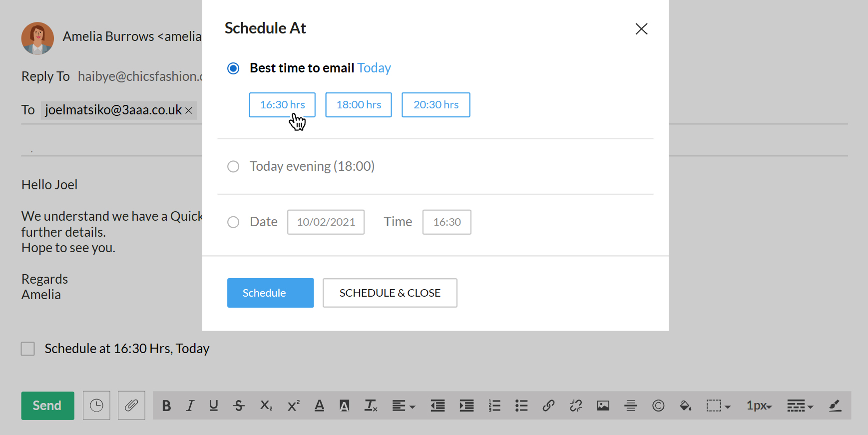868x435 pixels.
Task: Click the paperclip attachment icon
Action: [131, 406]
